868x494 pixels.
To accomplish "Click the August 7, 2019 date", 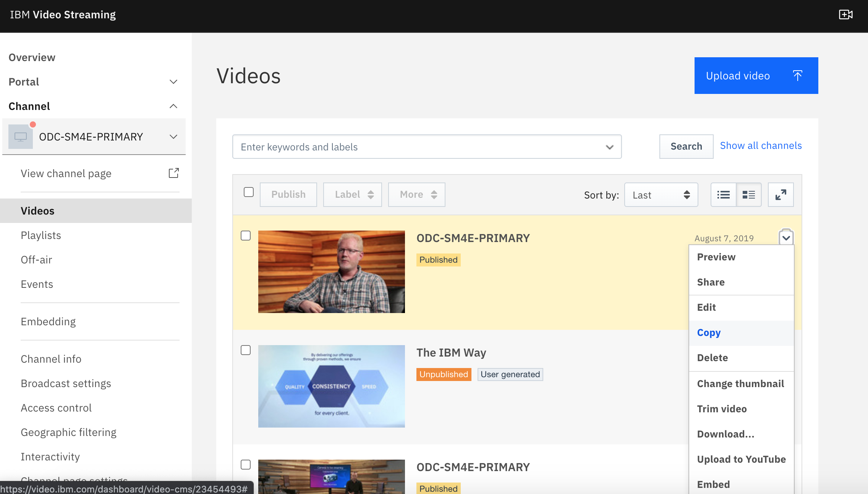I will tap(724, 238).
